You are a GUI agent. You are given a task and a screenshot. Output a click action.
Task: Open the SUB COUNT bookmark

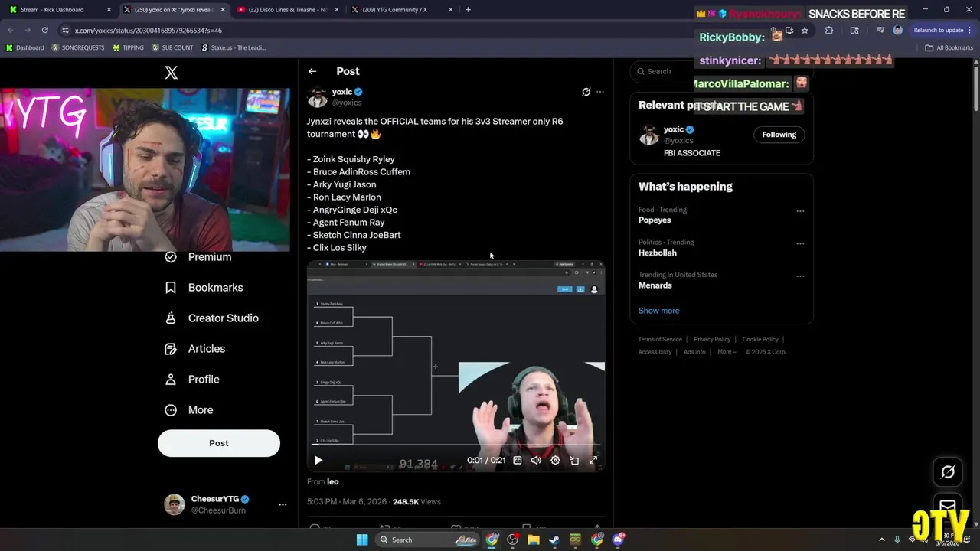point(172,47)
